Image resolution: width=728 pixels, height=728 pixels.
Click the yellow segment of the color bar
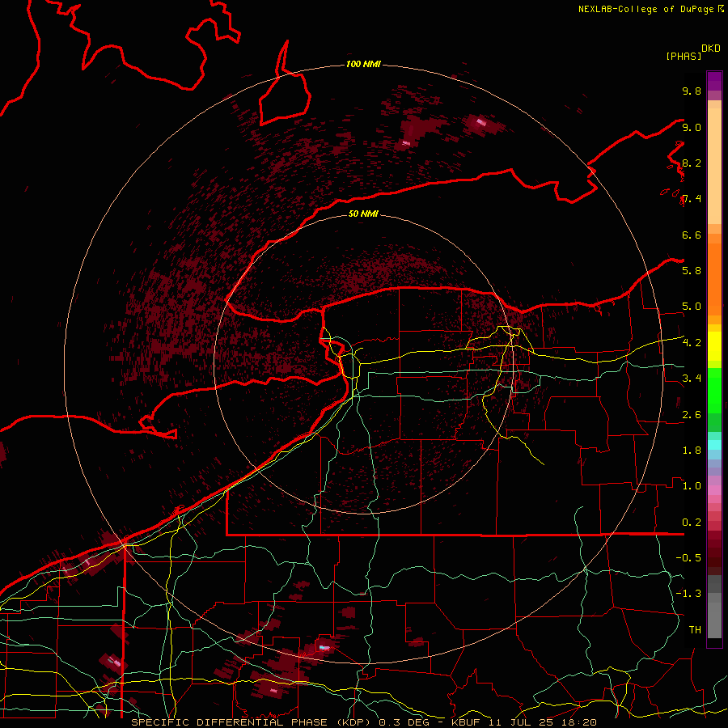click(x=714, y=346)
